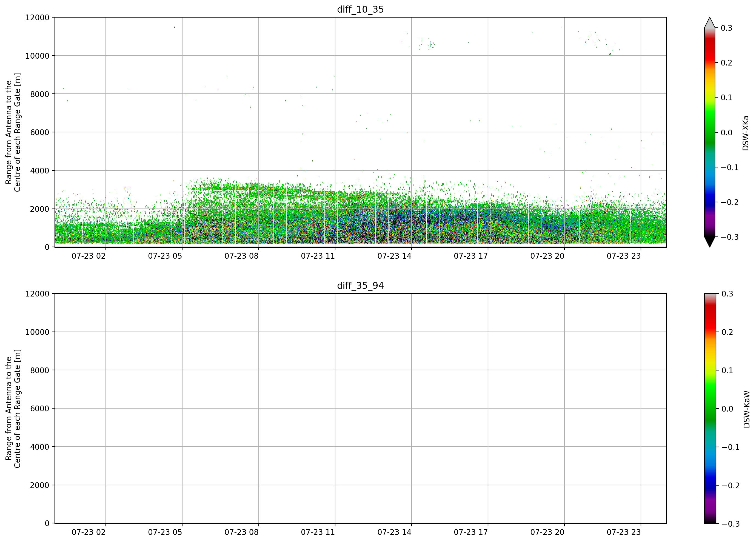Click the 07-23 17 tick label under diff_10_35
The width and height of the screenshot is (756, 542).
[471, 256]
